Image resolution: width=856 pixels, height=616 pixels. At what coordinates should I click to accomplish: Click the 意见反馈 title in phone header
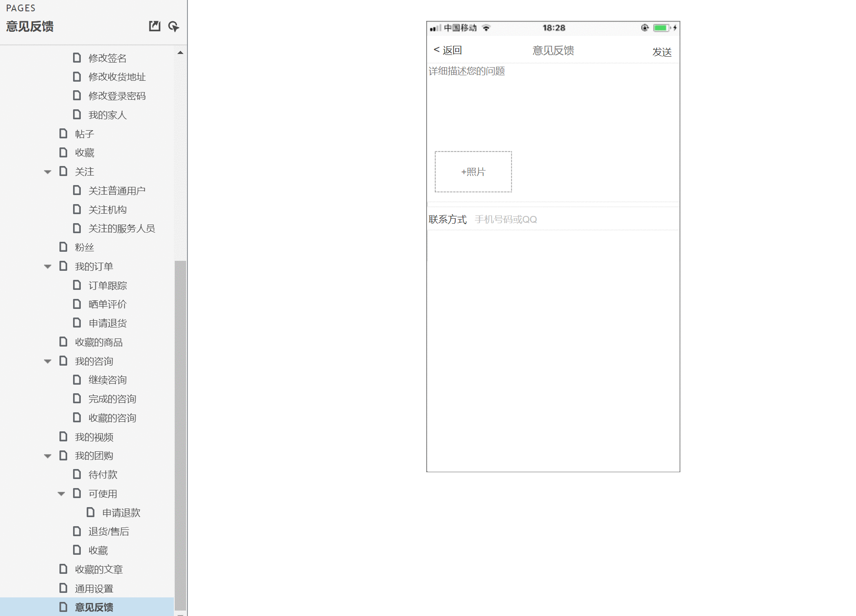pos(553,50)
